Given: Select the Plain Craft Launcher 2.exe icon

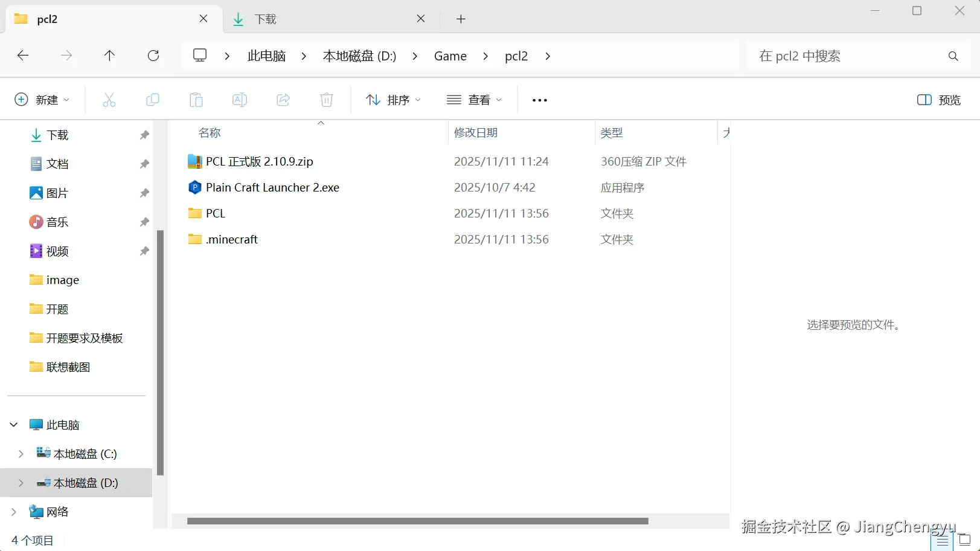Looking at the screenshot, I should pos(194,187).
